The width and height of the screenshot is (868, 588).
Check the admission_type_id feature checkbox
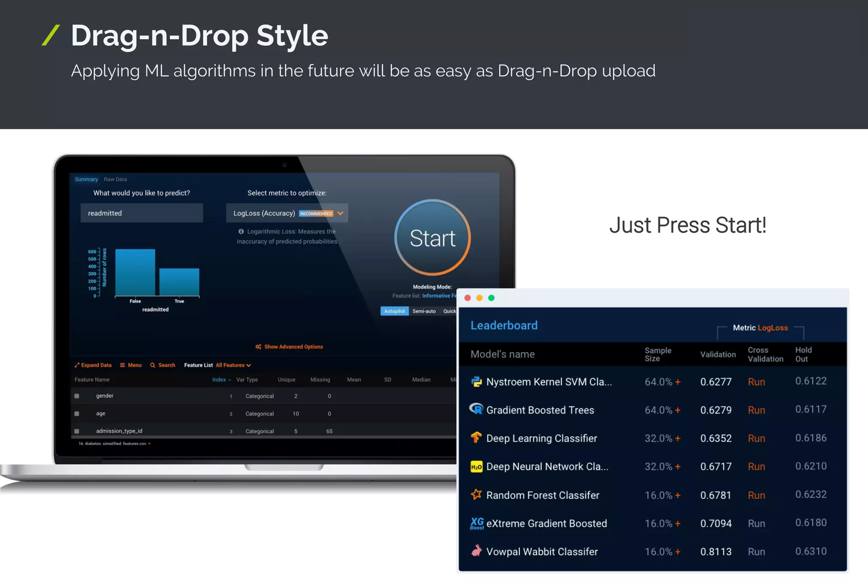coord(77,431)
